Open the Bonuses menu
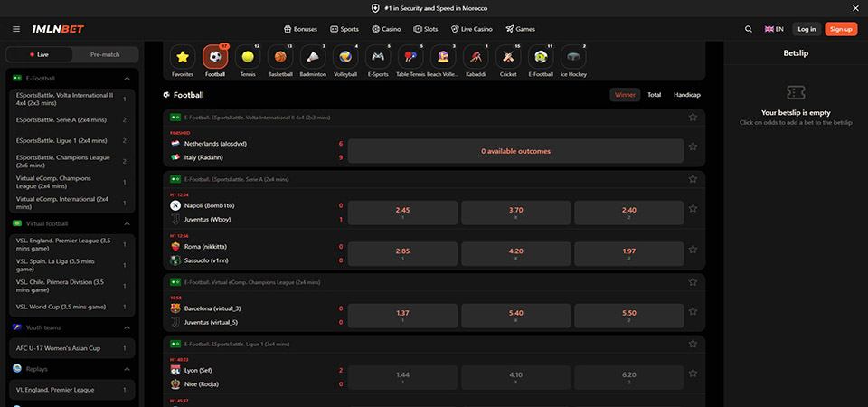This screenshot has width=868, height=407. pyautogui.click(x=300, y=29)
